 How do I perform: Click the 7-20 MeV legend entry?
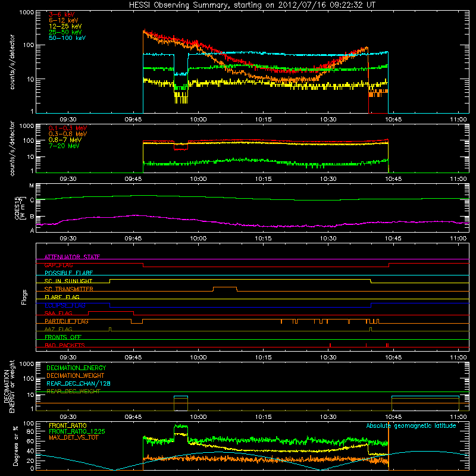(x=64, y=146)
